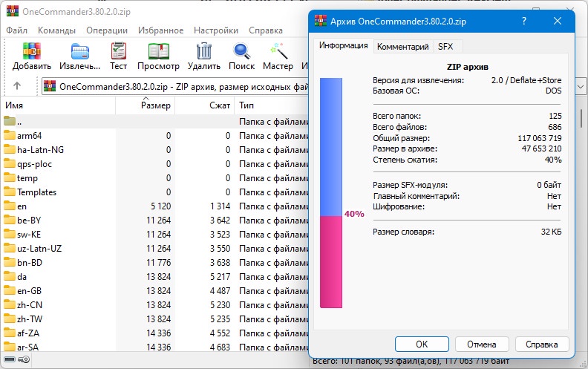Open the Избранное menu
This screenshot has width=588, height=369.
point(160,30)
